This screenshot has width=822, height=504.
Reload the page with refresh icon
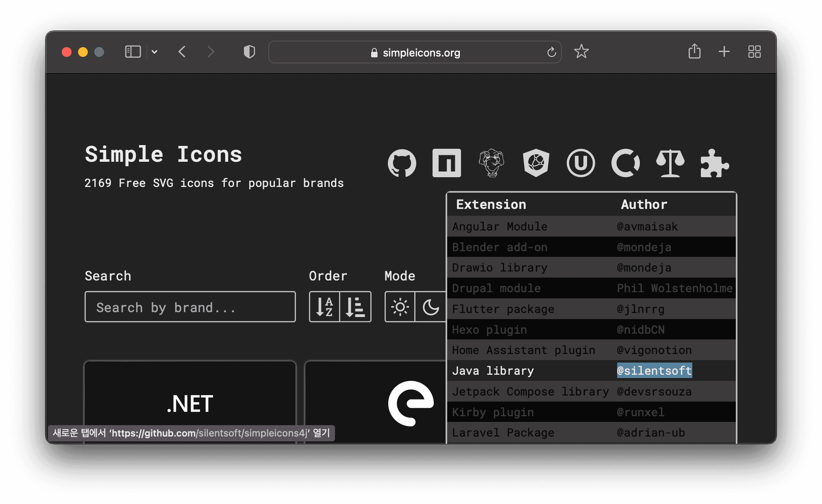pos(551,52)
